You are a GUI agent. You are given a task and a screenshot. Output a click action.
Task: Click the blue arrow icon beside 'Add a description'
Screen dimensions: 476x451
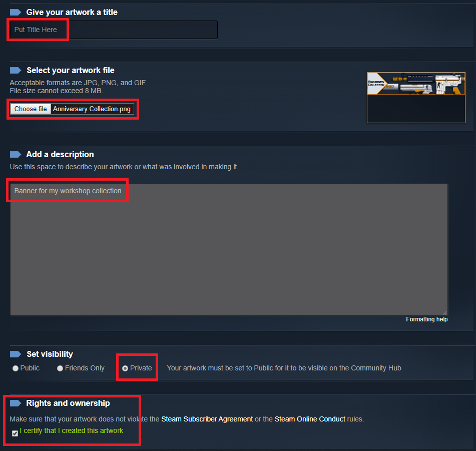click(x=16, y=155)
